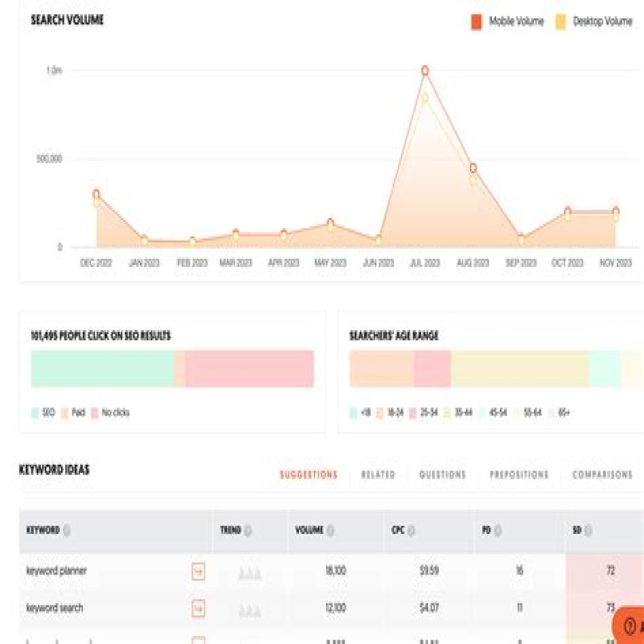The image size is (644, 644).
Task: Click the SEP 2023 chart data point
Action: point(521,239)
